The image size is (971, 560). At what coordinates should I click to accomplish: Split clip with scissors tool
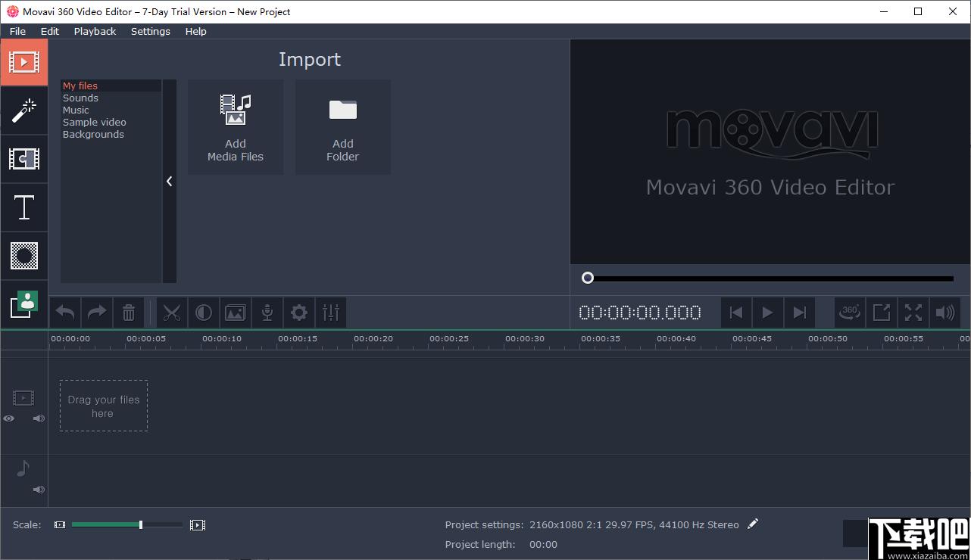click(172, 313)
